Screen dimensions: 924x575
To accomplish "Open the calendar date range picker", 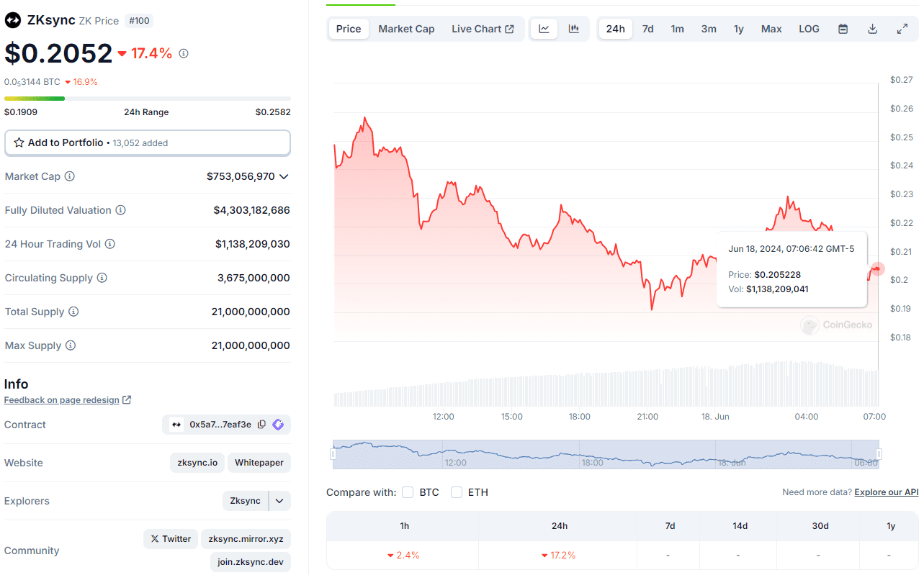I will (x=843, y=29).
